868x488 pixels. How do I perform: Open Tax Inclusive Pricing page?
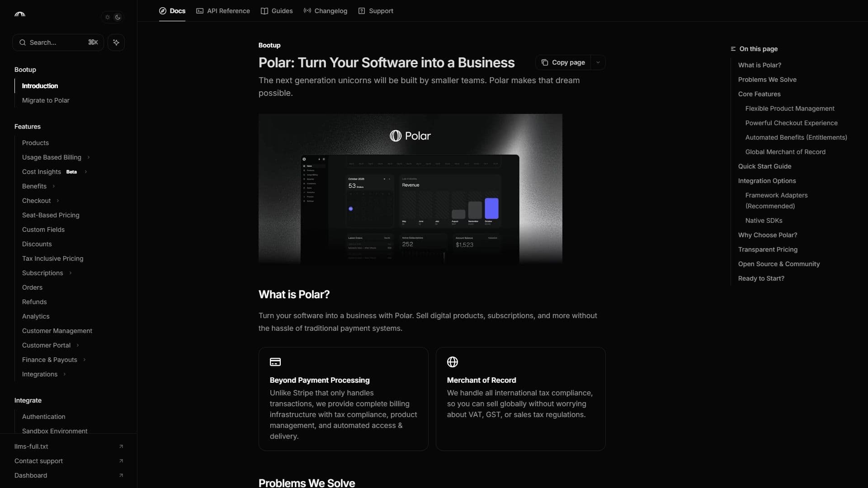pyautogui.click(x=52, y=258)
